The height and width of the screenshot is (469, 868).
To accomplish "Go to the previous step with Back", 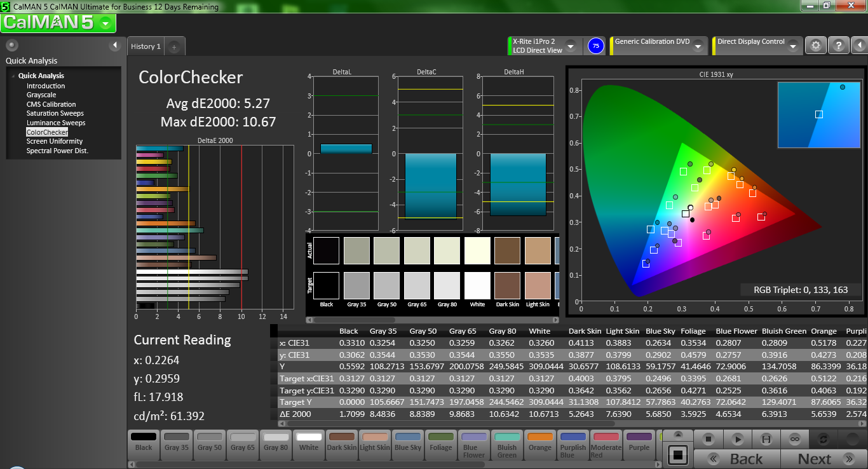I will (737, 459).
